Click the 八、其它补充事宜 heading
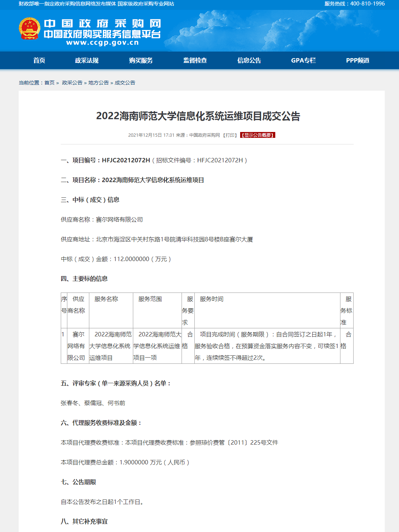Screen dimensions: 399x532 [x=84, y=521]
